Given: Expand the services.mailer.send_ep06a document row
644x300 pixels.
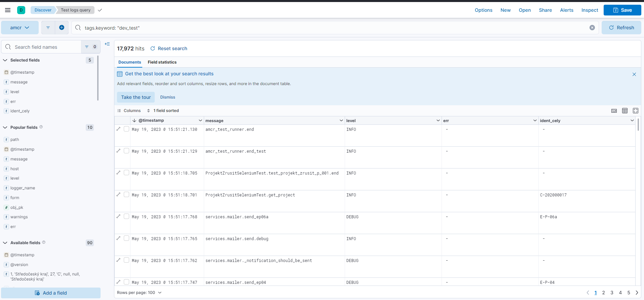Looking at the screenshot, I should 118,216.
